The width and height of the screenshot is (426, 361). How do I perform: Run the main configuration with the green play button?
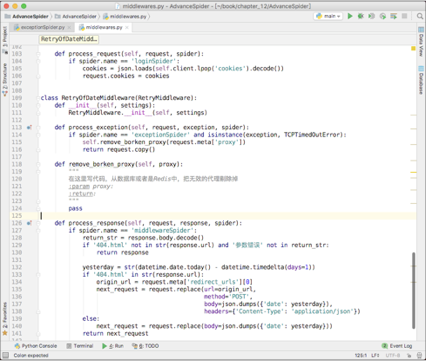(x=350, y=16)
